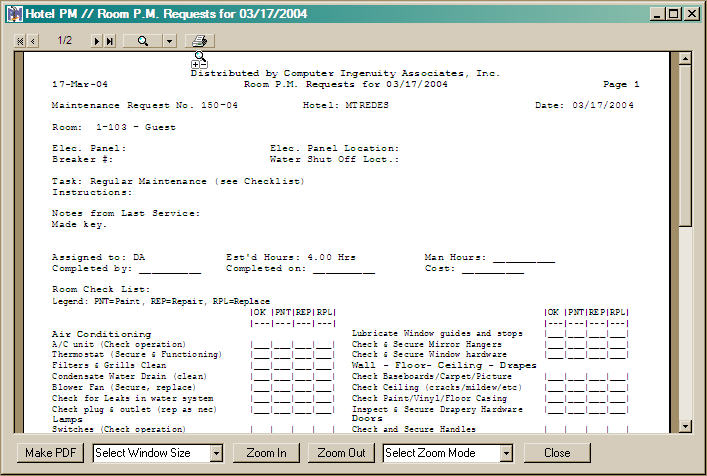
Task: Click the Make PDF button
Action: coord(52,453)
